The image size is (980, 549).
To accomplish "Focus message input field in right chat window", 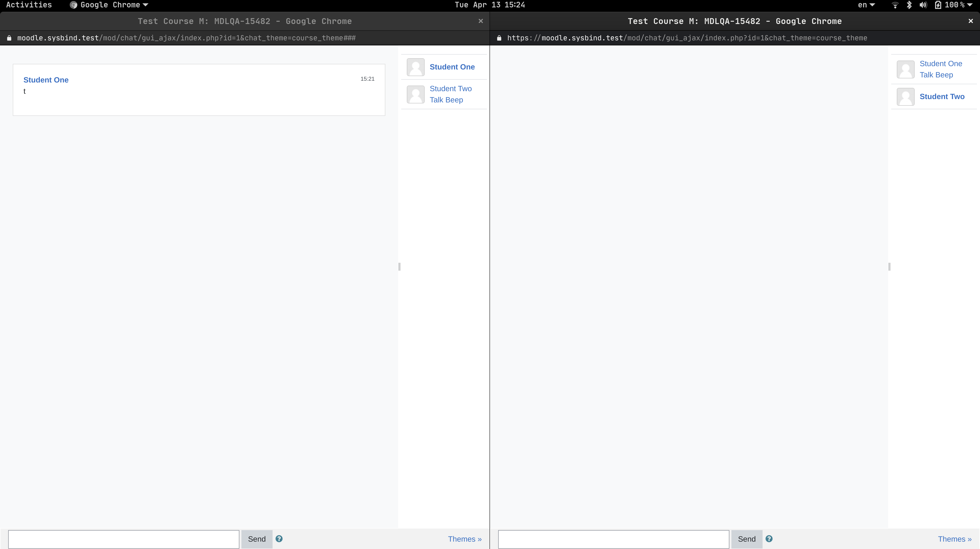I will tap(614, 539).
